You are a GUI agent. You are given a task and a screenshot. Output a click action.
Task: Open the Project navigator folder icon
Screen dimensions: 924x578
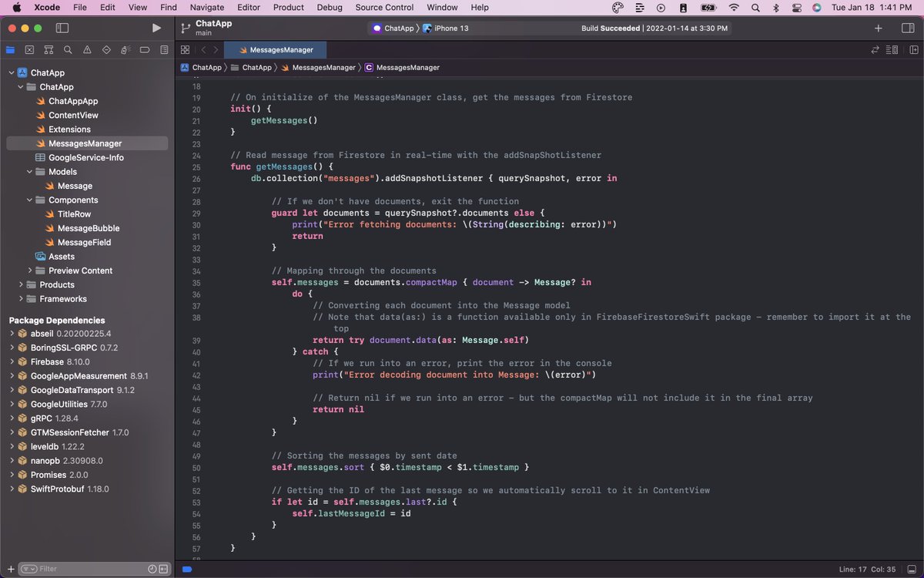[10, 49]
